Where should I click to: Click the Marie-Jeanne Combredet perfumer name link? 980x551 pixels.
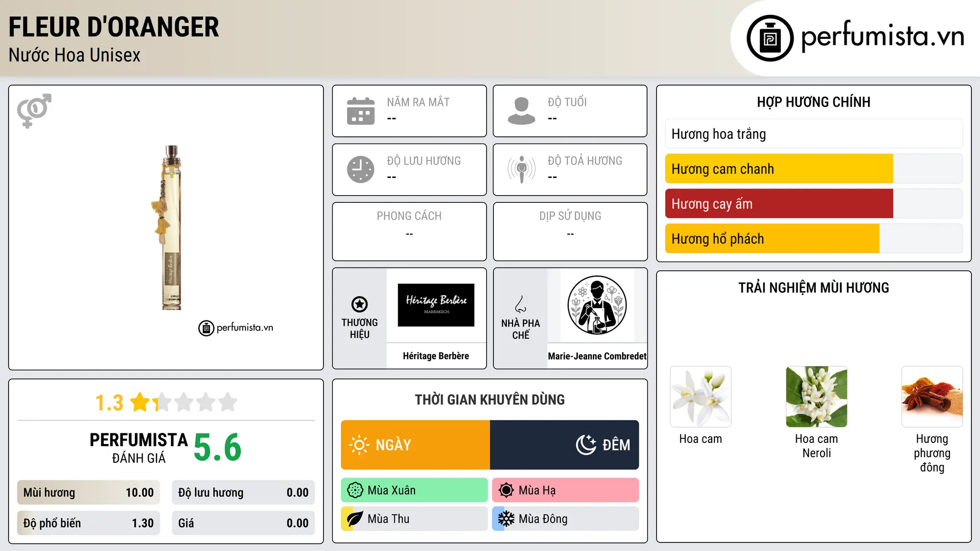click(x=597, y=356)
